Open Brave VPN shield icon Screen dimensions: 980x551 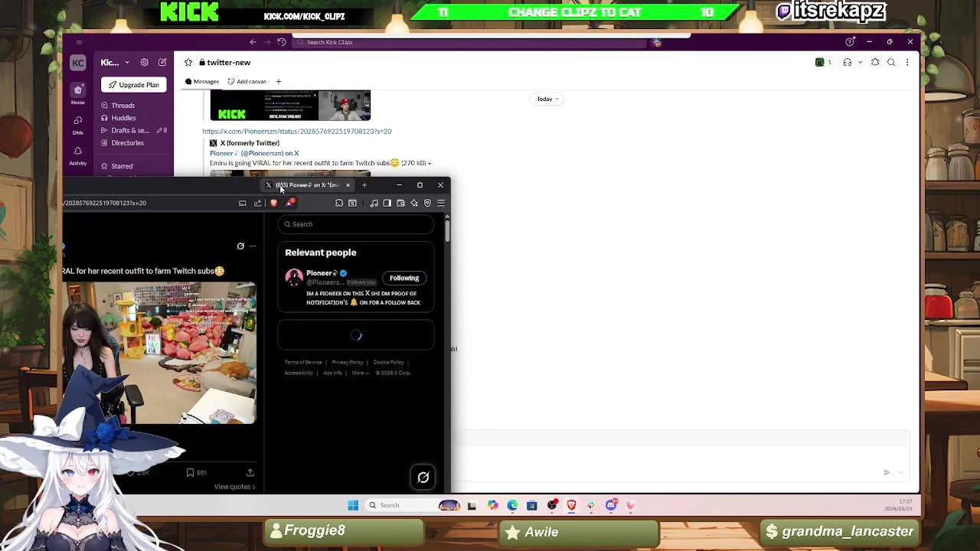pos(428,203)
